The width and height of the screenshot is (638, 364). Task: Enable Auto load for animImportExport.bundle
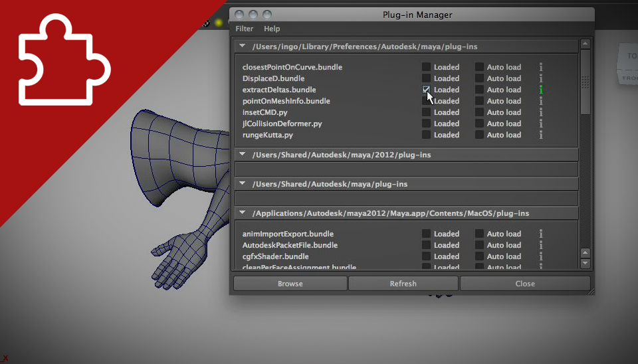click(479, 234)
